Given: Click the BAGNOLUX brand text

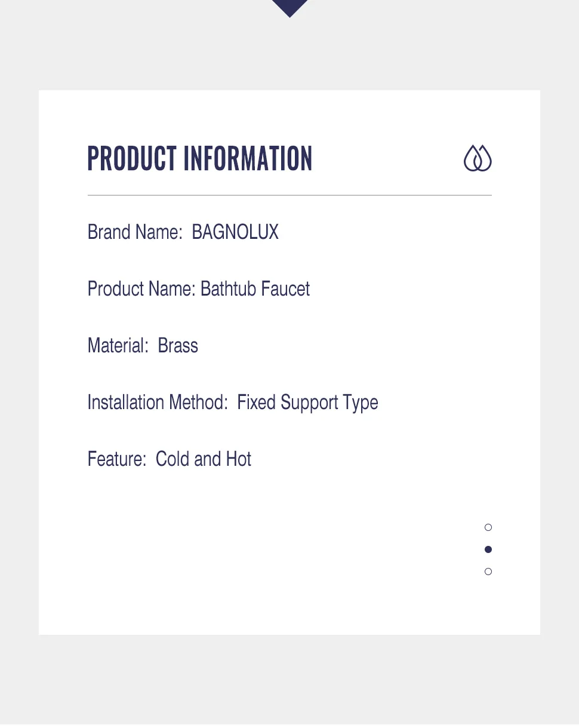Looking at the screenshot, I should click(235, 232).
